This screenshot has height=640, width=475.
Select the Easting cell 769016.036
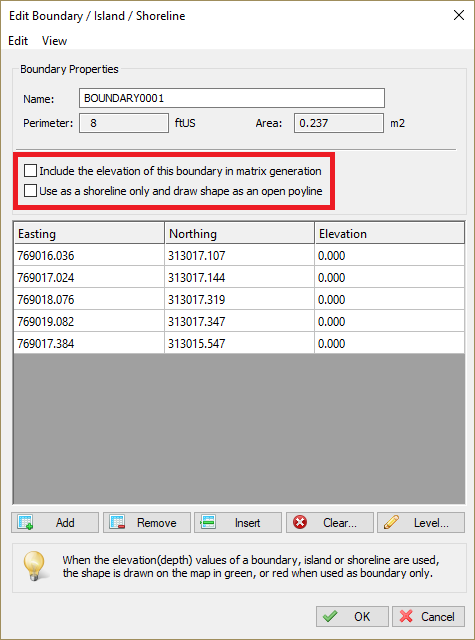click(x=89, y=256)
